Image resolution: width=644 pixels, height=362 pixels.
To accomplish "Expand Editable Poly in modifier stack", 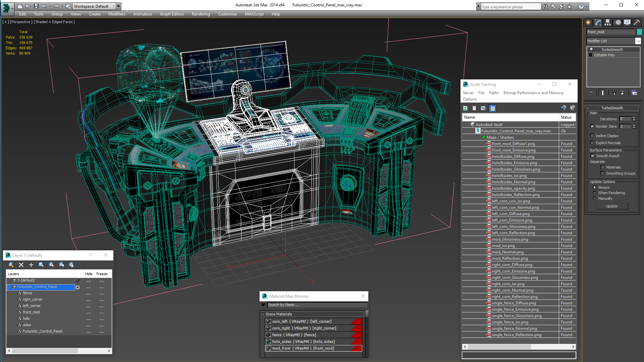I will [590, 55].
